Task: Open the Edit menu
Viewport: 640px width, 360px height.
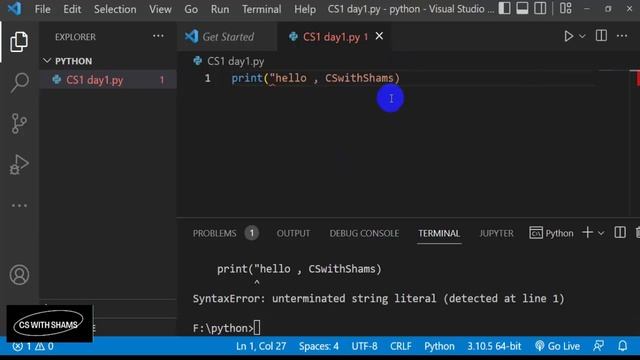Action: point(72,9)
